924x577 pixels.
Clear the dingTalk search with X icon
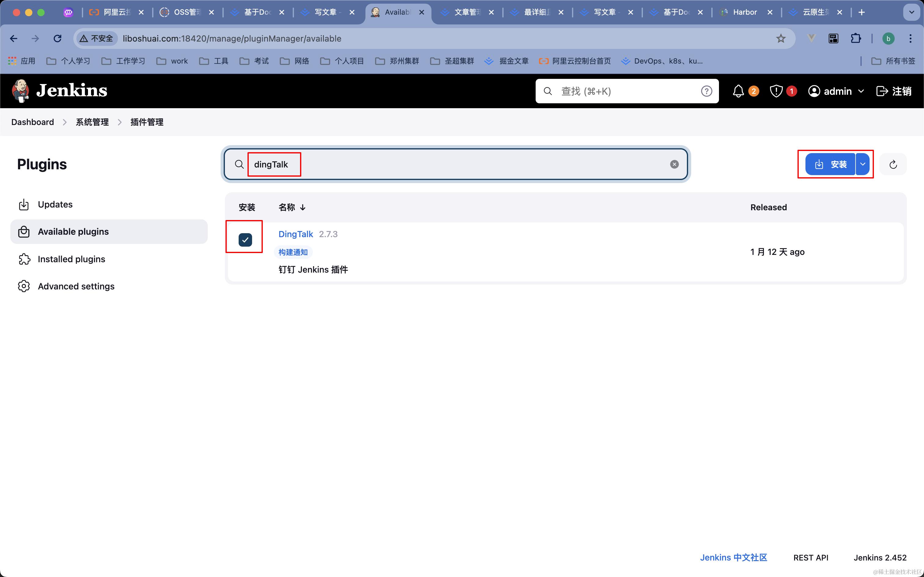pyautogui.click(x=674, y=164)
